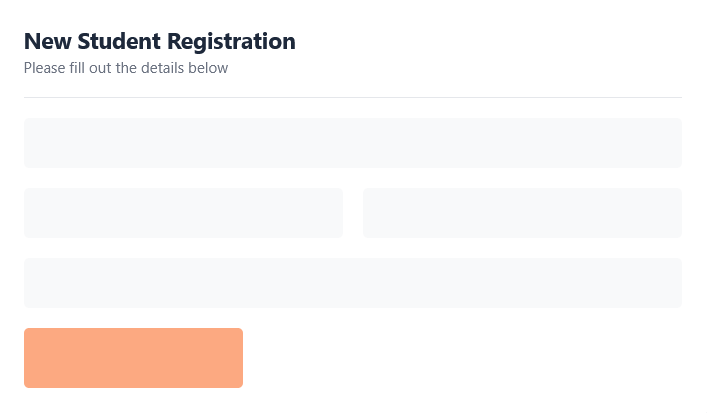Focus the first field below the divider
707x413 pixels.
(352, 143)
